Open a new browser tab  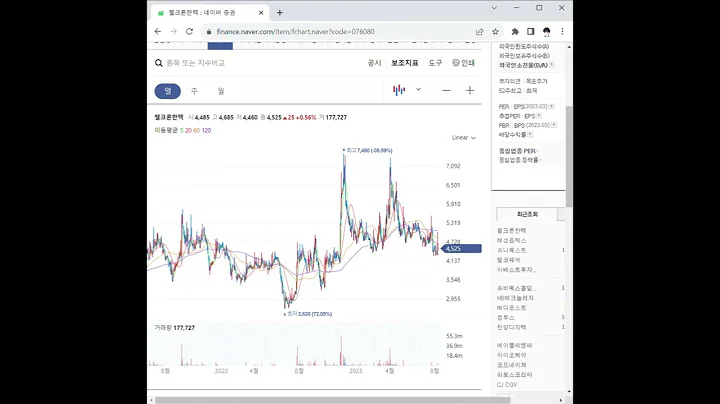280,13
